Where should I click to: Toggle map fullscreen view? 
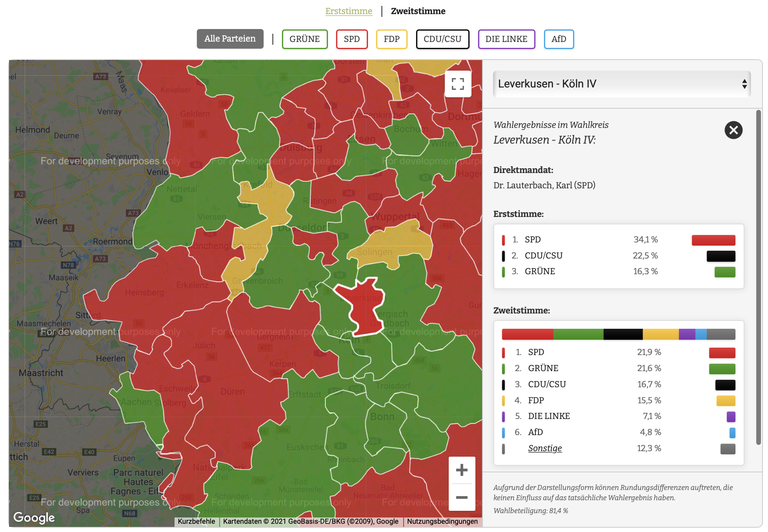tap(458, 84)
